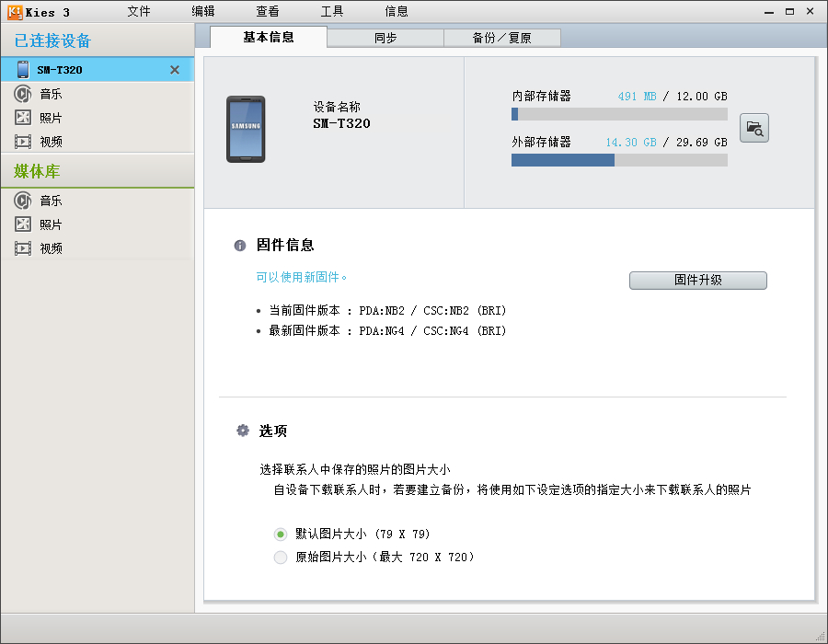Click the storage folder browse icon
The image size is (828, 644).
(x=754, y=128)
